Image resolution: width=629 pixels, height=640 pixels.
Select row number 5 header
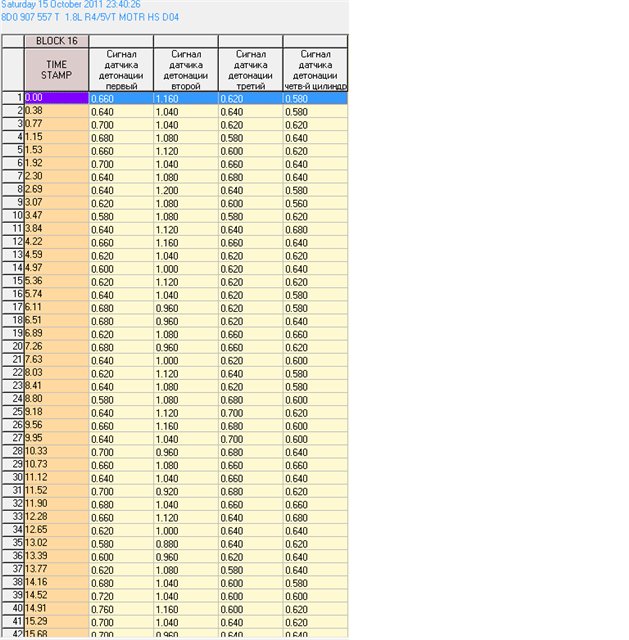(x=13, y=150)
